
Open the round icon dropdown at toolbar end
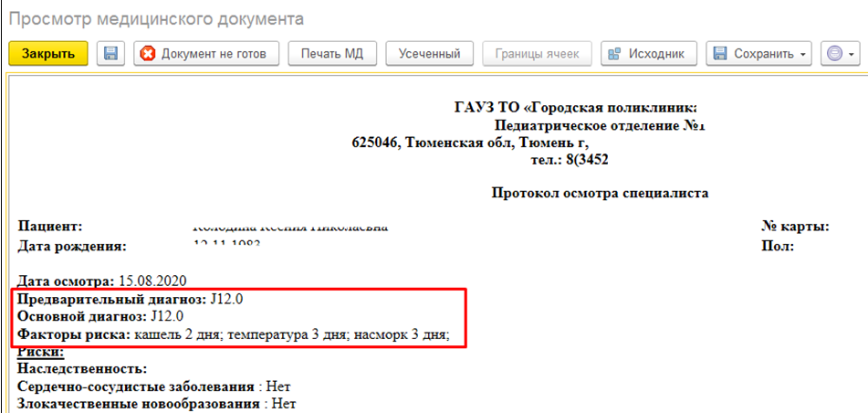click(839, 54)
